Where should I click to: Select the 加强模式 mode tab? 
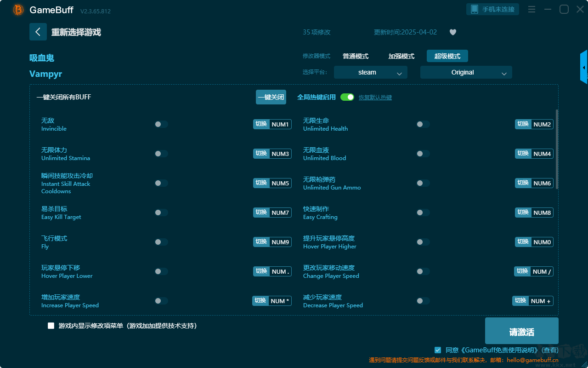pos(401,56)
